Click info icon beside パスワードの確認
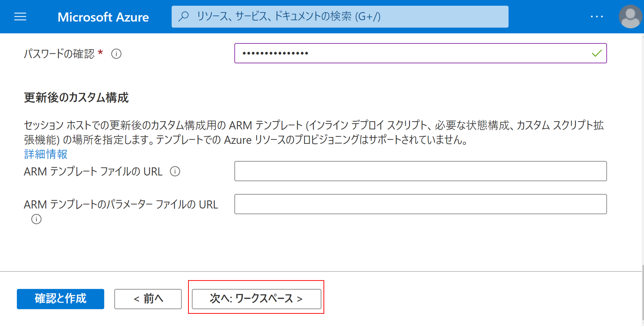Screen dimensions: 644x326 pos(116,54)
